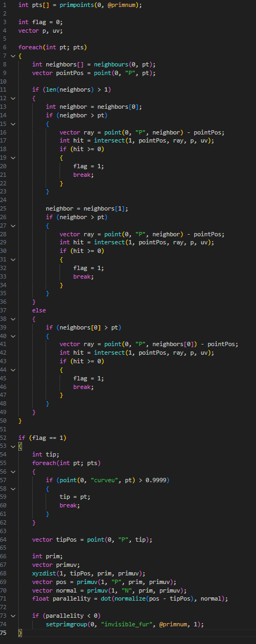Place cursor at the closing brace on line 75
The height and width of the screenshot is (644, 256).
tap(20, 633)
